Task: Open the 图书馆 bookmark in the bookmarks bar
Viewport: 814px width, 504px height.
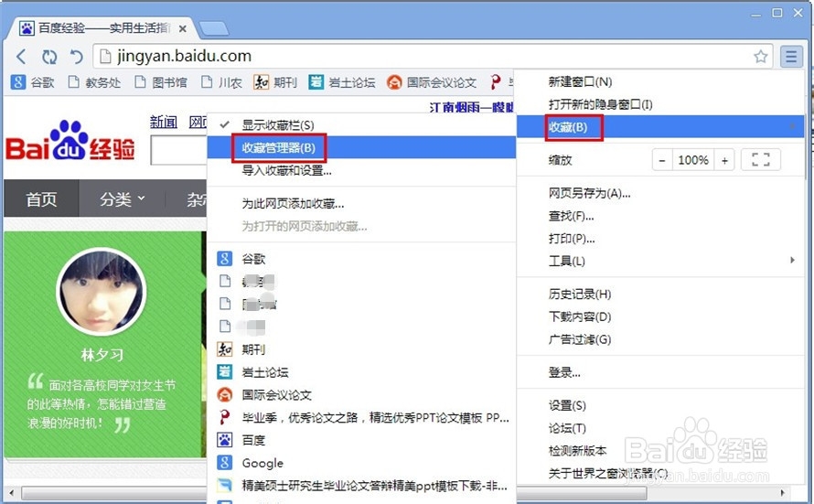Action: (x=161, y=82)
